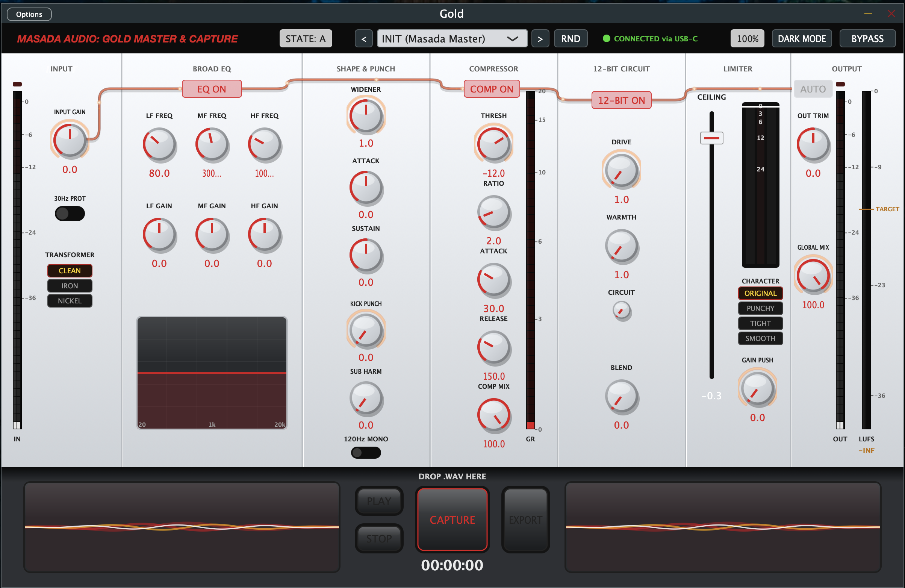
Task: Click the limiter CEILING slider handle
Action: [711, 138]
